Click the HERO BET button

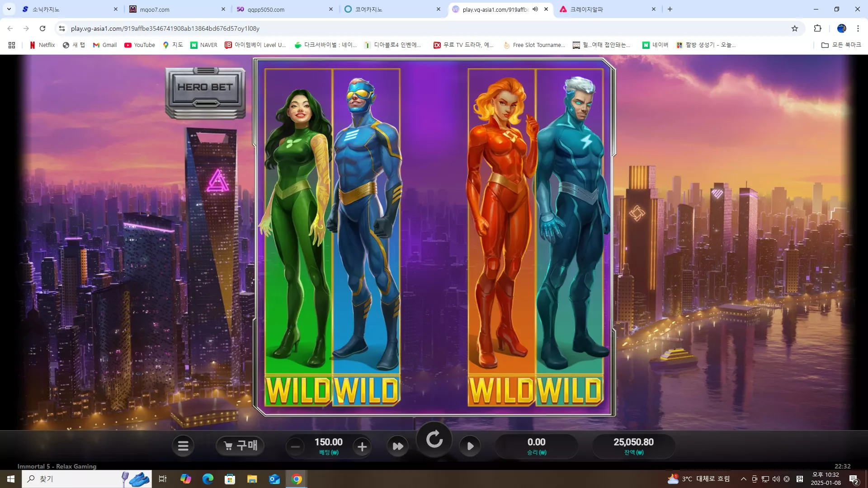[205, 93]
